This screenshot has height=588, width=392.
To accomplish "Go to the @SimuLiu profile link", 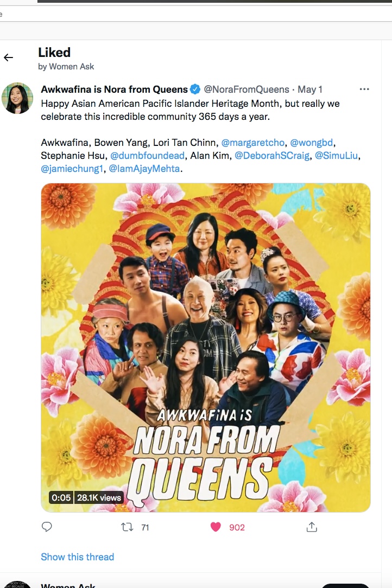I will click(336, 156).
